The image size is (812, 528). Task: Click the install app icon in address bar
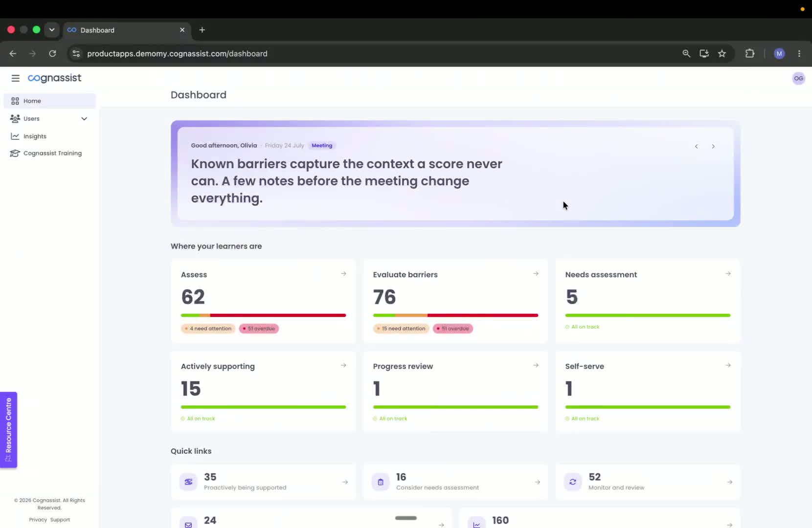point(704,54)
